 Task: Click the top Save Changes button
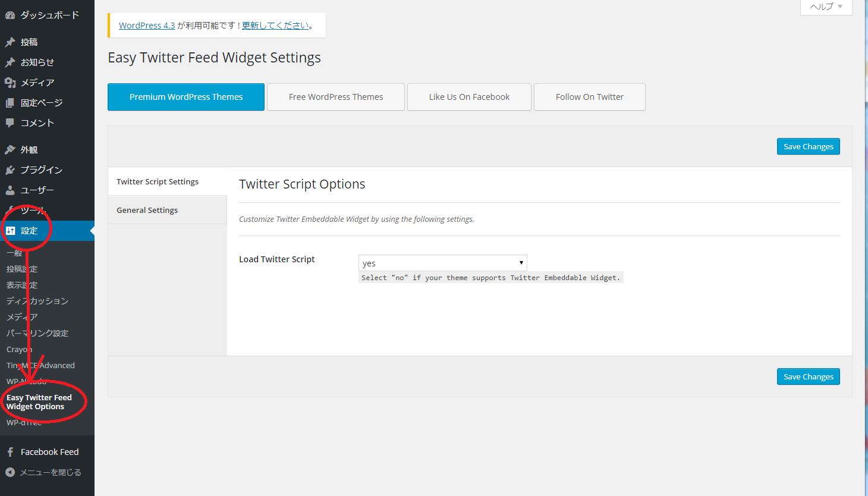808,146
